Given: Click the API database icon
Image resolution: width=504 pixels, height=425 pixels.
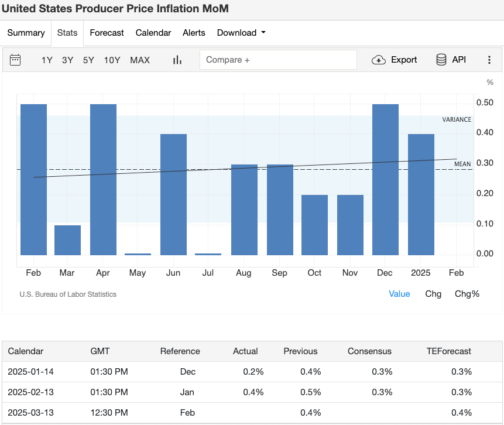Looking at the screenshot, I should [x=451, y=60].
